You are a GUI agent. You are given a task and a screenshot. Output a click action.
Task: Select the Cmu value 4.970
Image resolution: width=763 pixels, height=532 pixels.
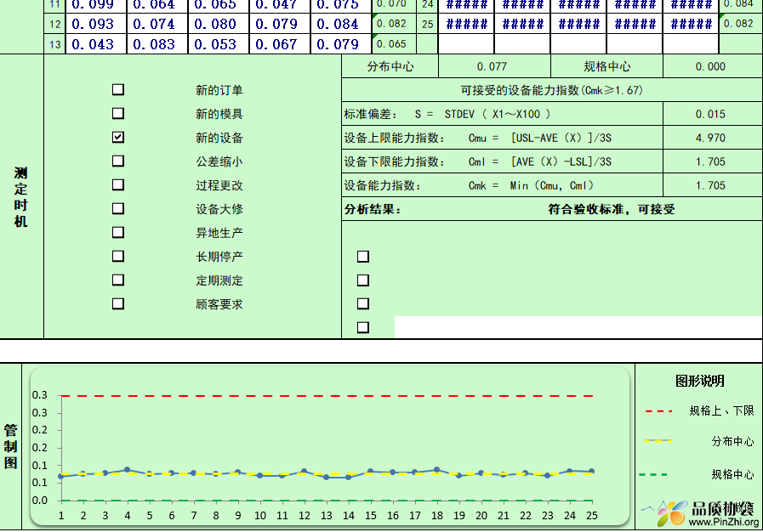point(713,138)
